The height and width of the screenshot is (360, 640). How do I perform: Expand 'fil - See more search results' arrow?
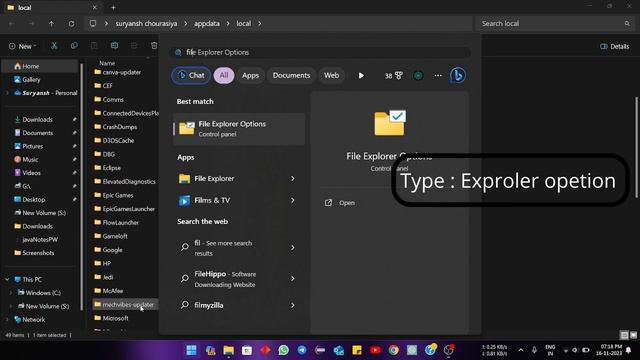click(293, 247)
